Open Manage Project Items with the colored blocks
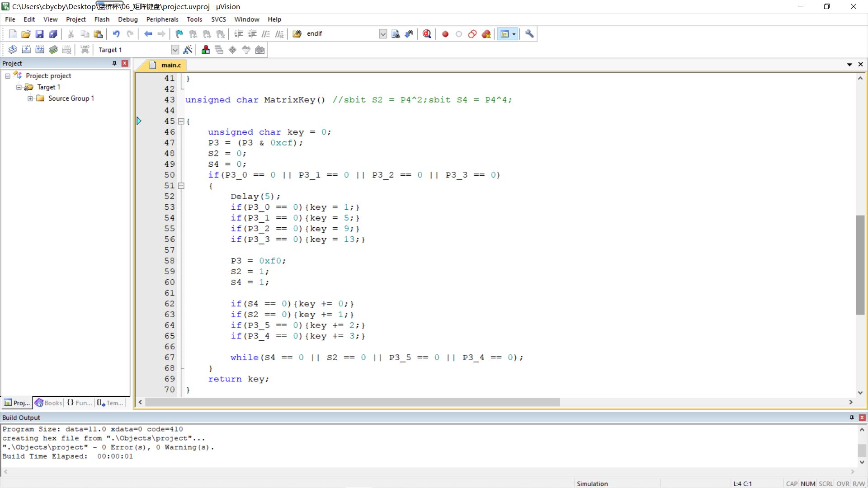 (x=206, y=50)
